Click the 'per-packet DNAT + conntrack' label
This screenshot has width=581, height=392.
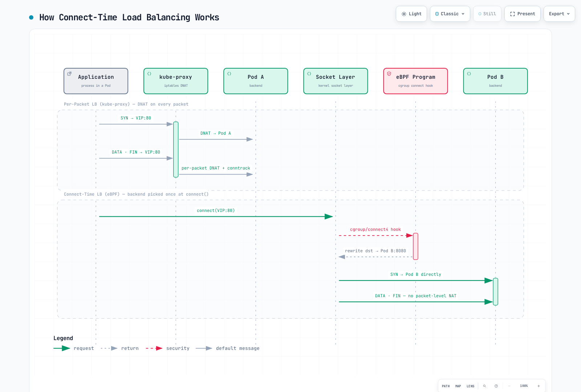pyautogui.click(x=216, y=168)
